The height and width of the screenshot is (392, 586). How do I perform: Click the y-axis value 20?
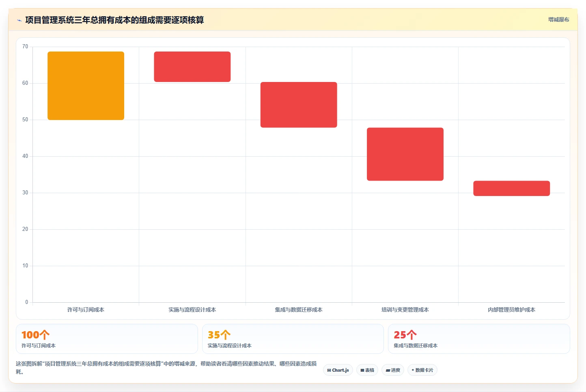pos(25,229)
